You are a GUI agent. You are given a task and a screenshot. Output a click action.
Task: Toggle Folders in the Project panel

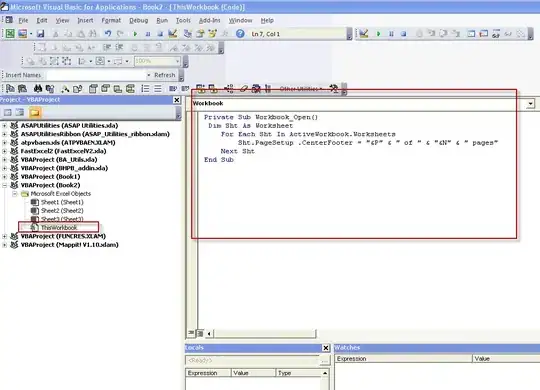pyautogui.click(x=35, y=112)
